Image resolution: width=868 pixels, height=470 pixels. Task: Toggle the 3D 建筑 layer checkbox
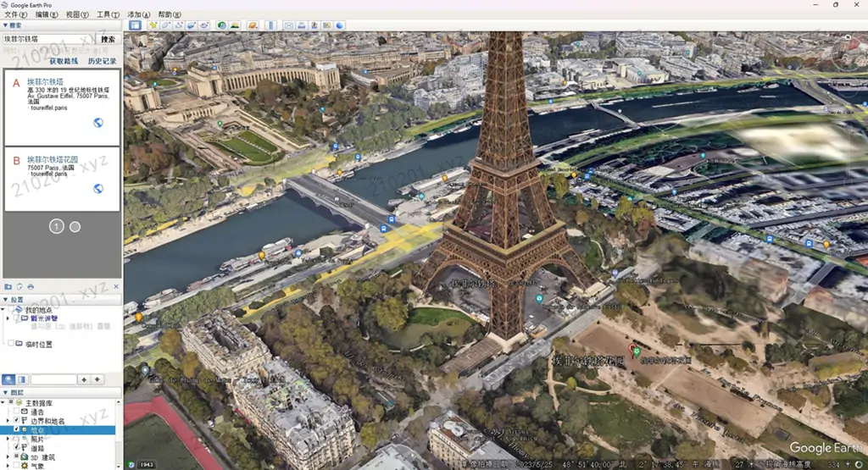coord(17,456)
